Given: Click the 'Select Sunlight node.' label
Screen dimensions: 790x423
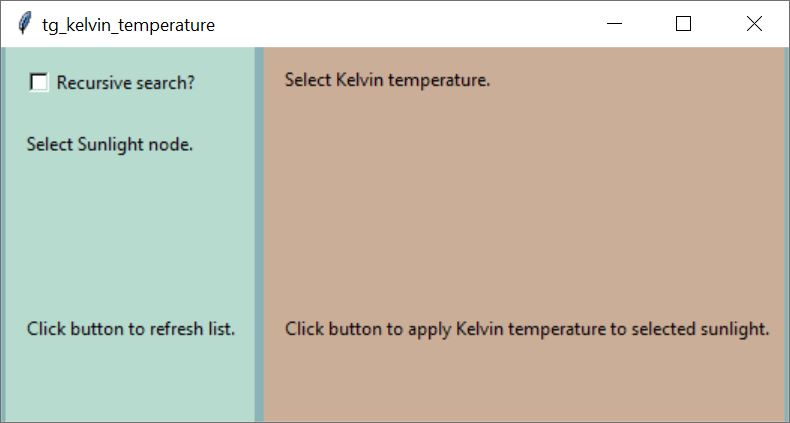Looking at the screenshot, I should [x=110, y=145].
